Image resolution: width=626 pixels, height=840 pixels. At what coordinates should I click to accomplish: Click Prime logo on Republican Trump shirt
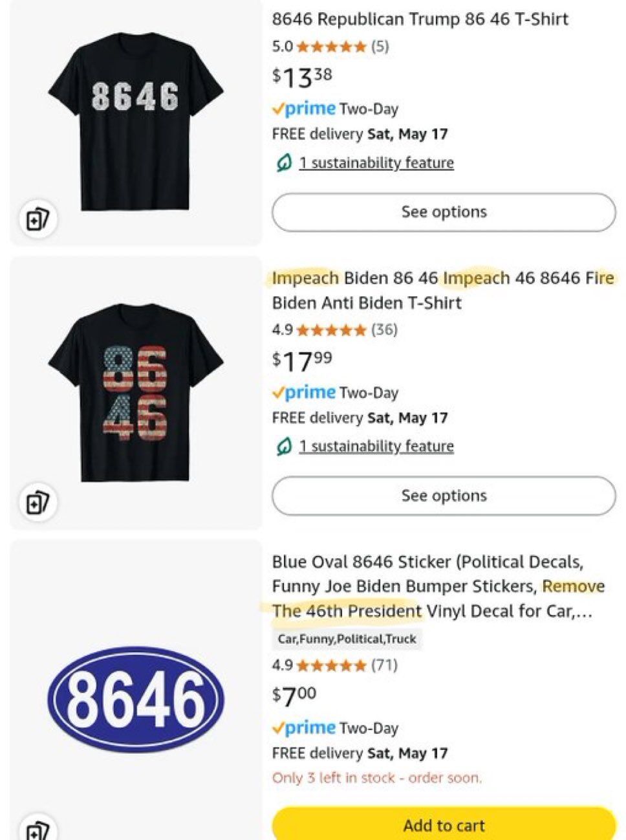coord(304,109)
